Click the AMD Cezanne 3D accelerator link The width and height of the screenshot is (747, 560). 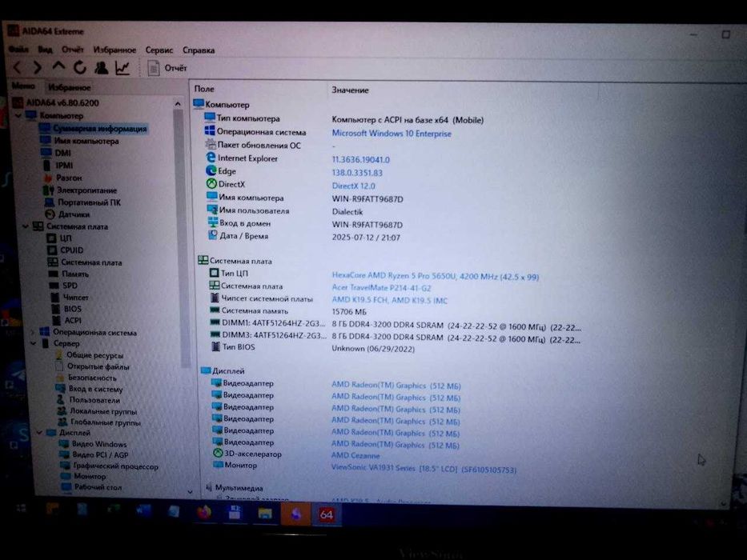coord(355,455)
